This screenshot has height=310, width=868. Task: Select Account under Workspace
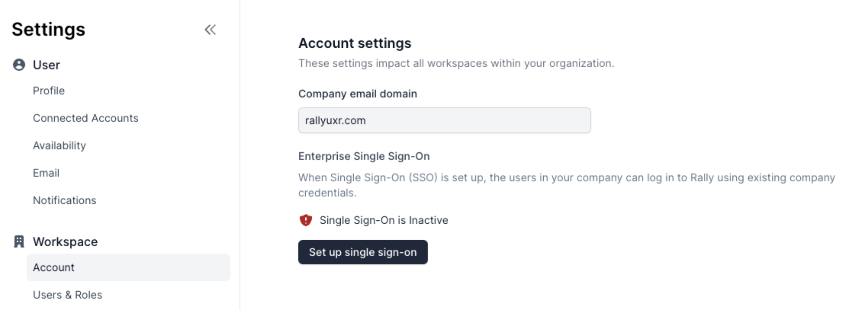pos(54,268)
